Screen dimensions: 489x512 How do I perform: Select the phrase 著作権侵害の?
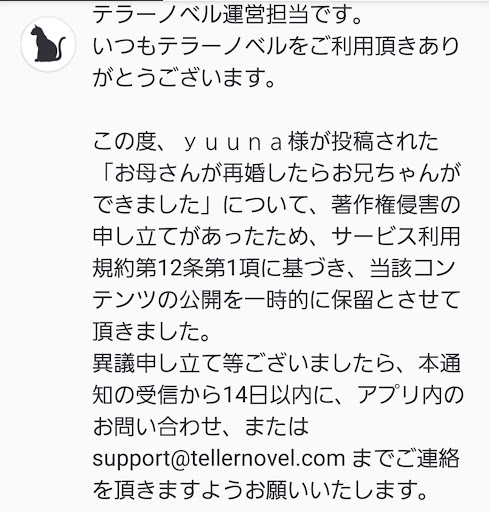tap(396, 205)
